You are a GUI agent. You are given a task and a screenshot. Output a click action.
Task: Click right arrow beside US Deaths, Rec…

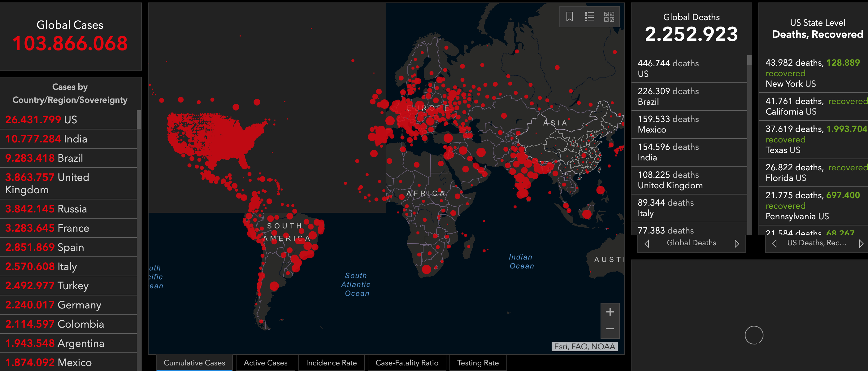pos(861,243)
